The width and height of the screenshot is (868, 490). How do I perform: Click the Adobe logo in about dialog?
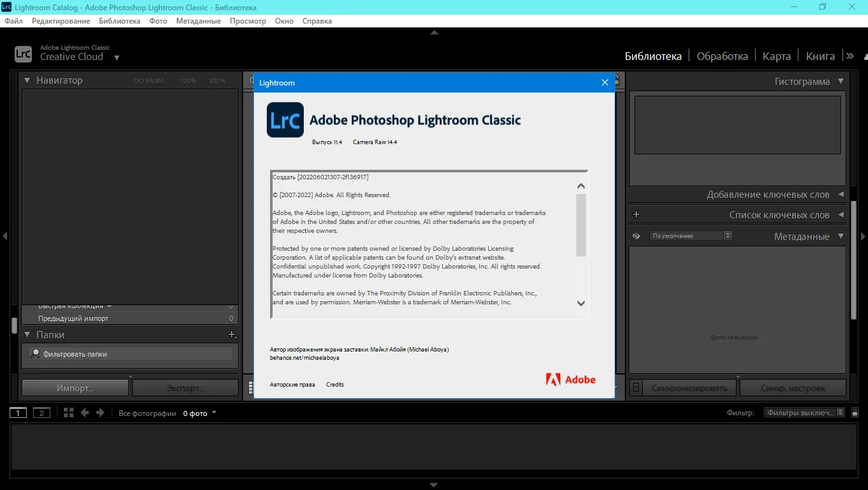pos(571,380)
